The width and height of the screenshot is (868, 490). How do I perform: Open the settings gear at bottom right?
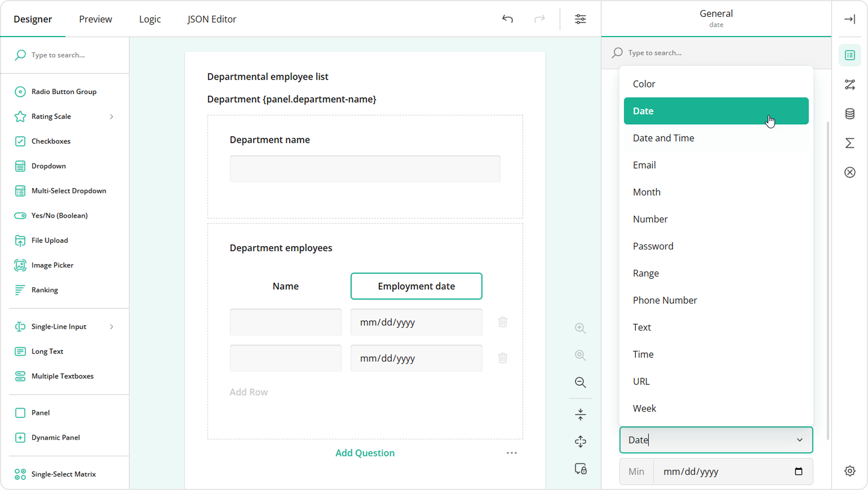pos(850,471)
